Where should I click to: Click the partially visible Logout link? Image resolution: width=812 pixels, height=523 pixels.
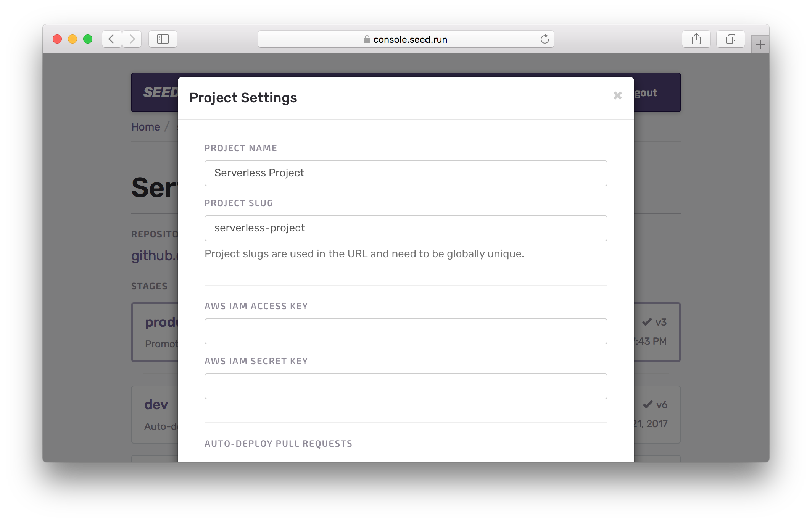click(646, 93)
